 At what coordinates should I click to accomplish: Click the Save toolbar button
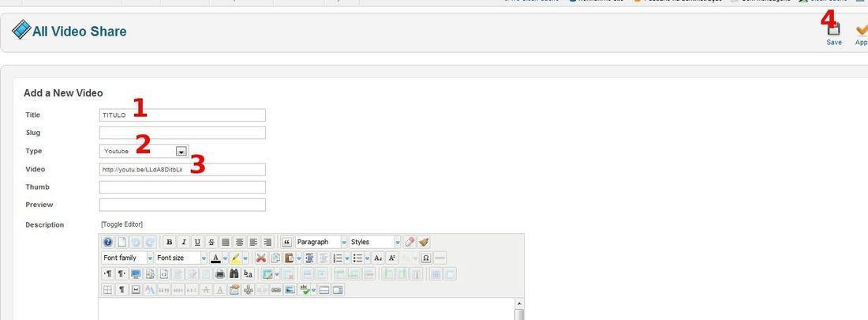click(834, 32)
